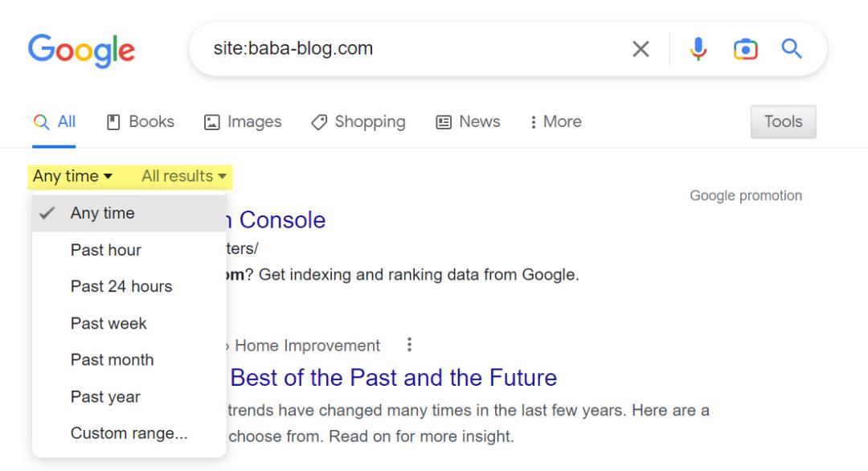Select the Past year option

(105, 397)
